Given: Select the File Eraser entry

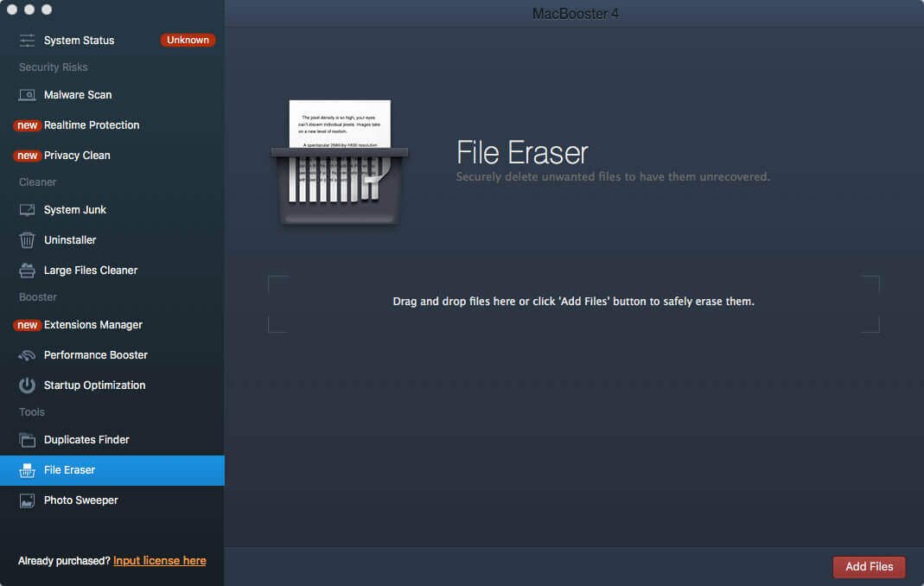Looking at the screenshot, I should pos(112,470).
